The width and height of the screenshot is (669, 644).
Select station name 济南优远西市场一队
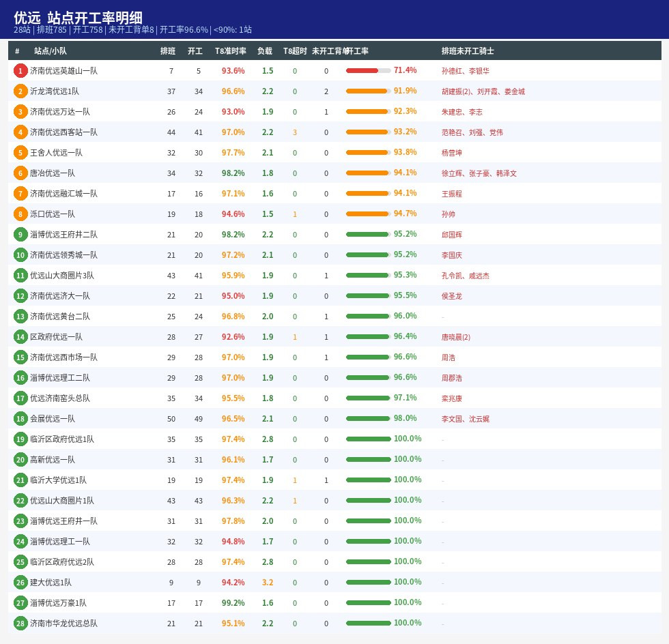[63, 357]
